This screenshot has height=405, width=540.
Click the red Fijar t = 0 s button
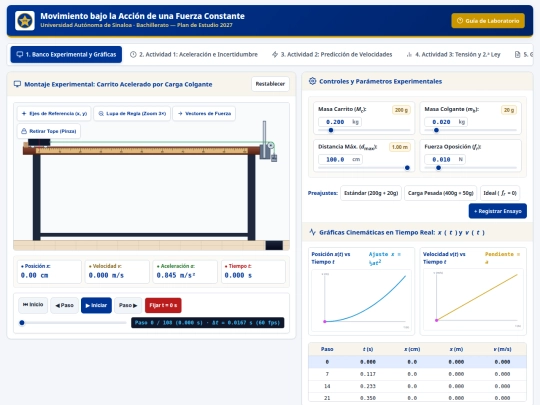163,305
